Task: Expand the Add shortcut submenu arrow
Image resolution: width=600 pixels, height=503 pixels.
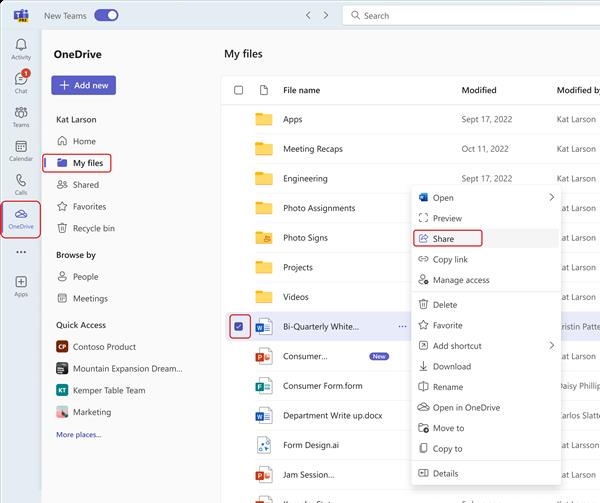Action: click(x=551, y=345)
